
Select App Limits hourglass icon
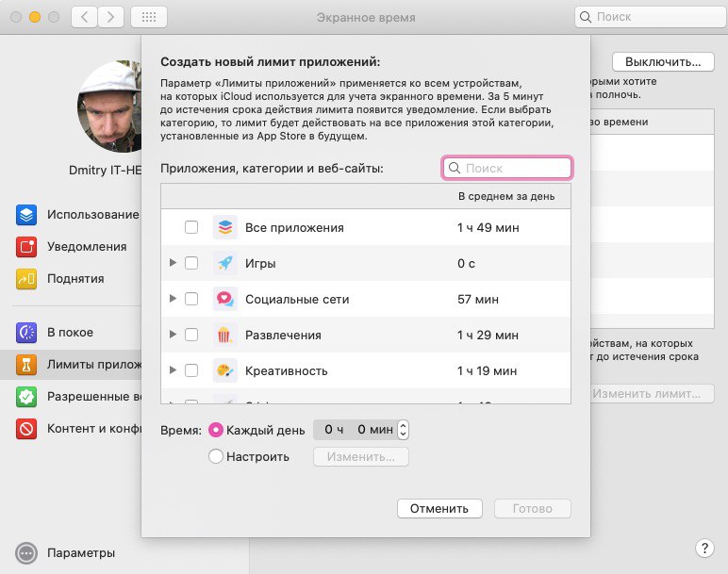click(x=26, y=365)
